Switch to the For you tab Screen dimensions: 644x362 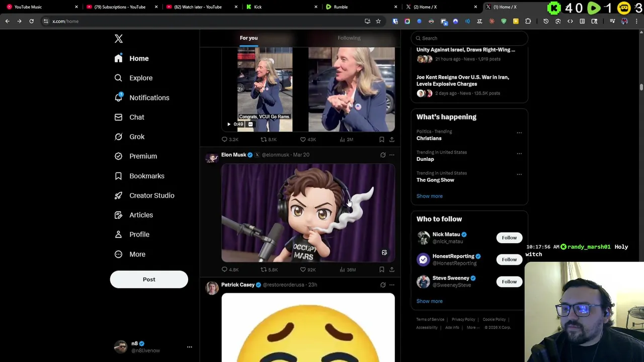point(249,38)
